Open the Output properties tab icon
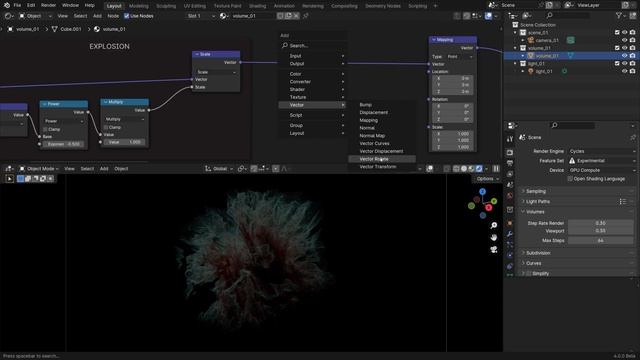 click(510, 163)
